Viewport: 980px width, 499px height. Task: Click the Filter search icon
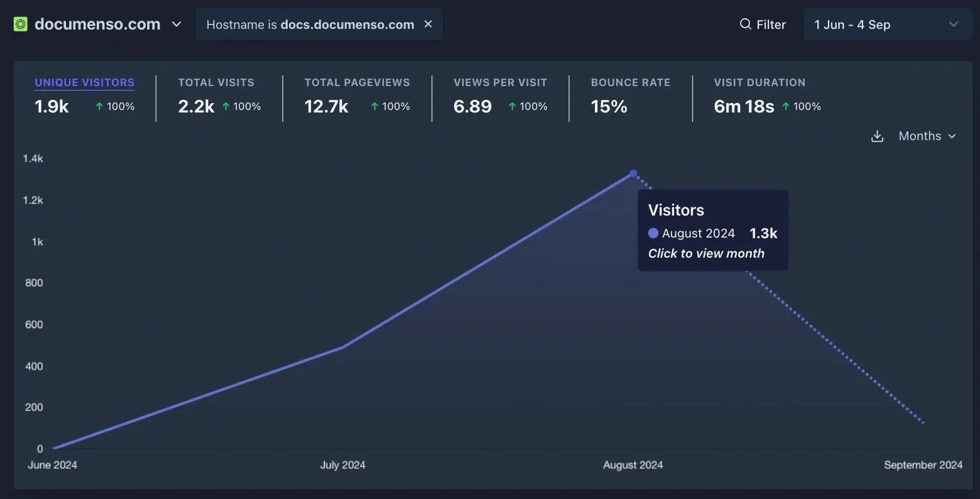[x=746, y=24]
